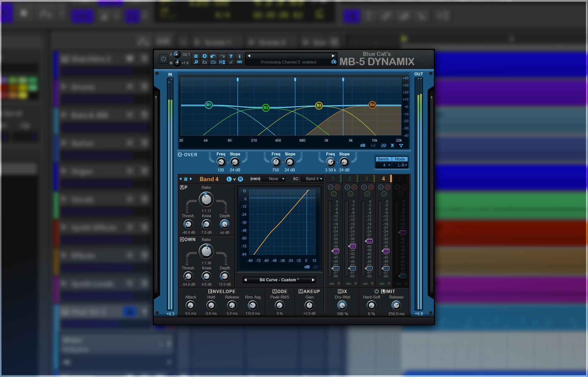This screenshot has width=588, height=377.
Task: Open the main menu list icon
Action: [196, 56]
